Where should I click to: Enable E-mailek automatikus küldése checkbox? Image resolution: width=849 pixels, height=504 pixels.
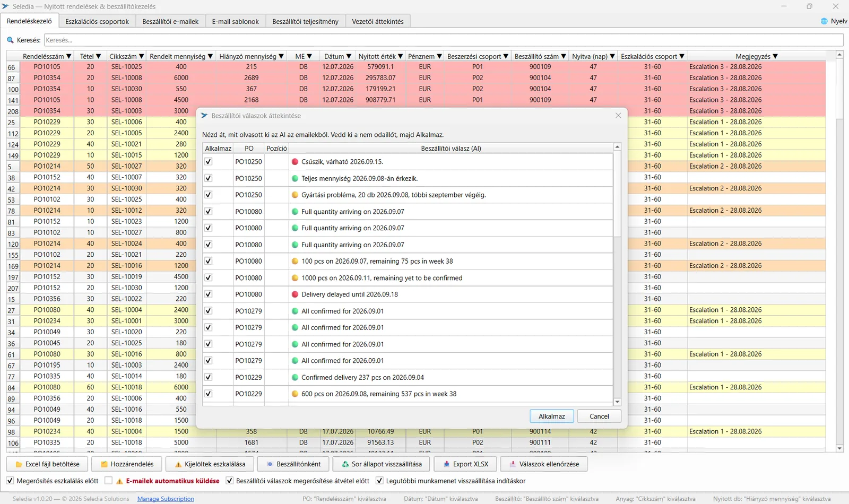108,481
